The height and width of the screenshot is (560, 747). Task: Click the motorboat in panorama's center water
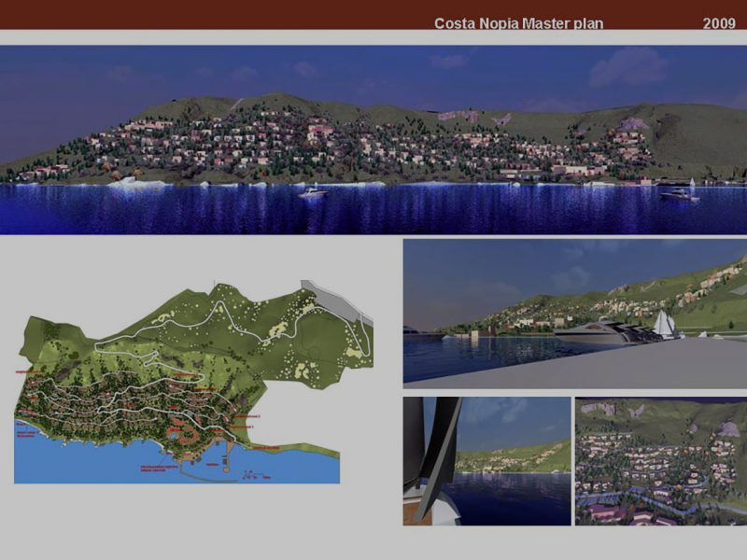(312, 192)
